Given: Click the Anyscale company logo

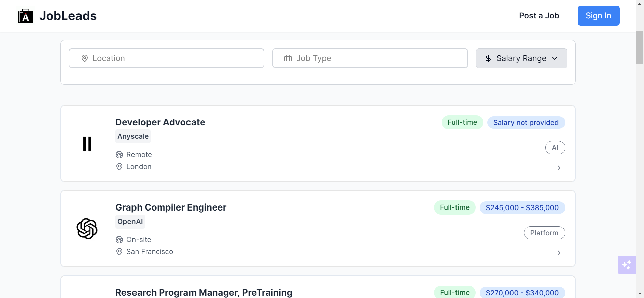Looking at the screenshot, I should (87, 143).
